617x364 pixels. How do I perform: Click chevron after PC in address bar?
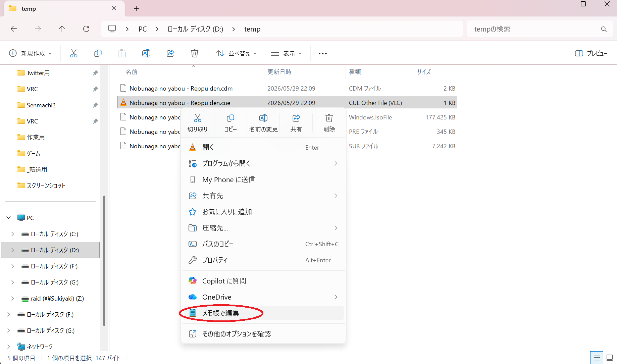point(157,29)
